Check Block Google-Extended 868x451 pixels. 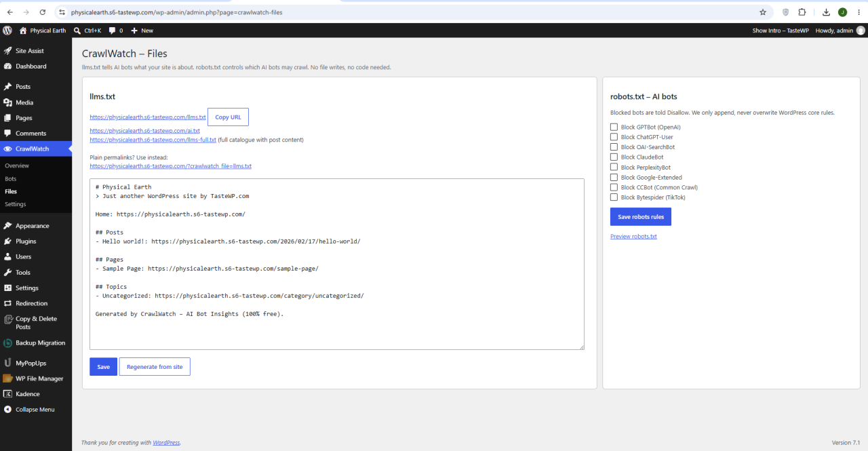coord(614,177)
